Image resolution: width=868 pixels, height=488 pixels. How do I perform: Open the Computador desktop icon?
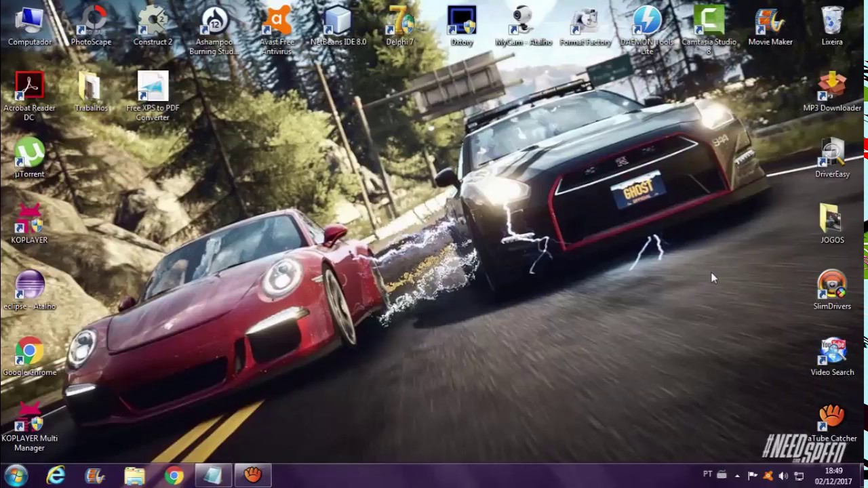tap(29, 26)
